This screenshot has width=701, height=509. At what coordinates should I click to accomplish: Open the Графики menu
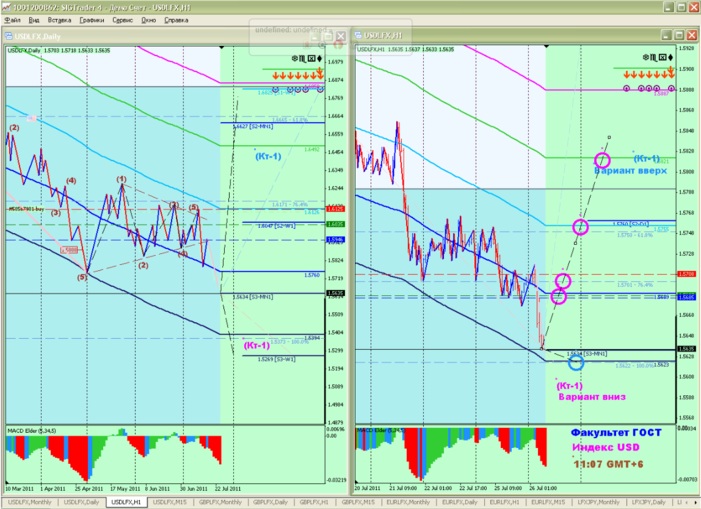(x=92, y=20)
